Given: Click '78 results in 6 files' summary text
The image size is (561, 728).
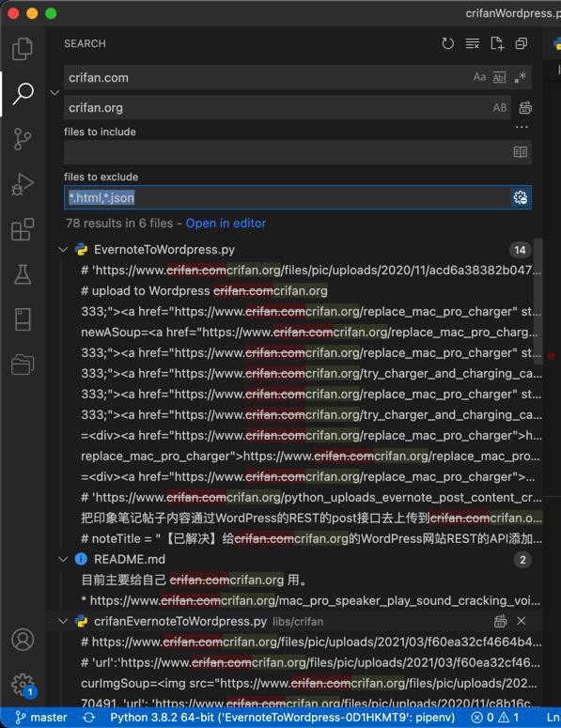Looking at the screenshot, I should (119, 224).
